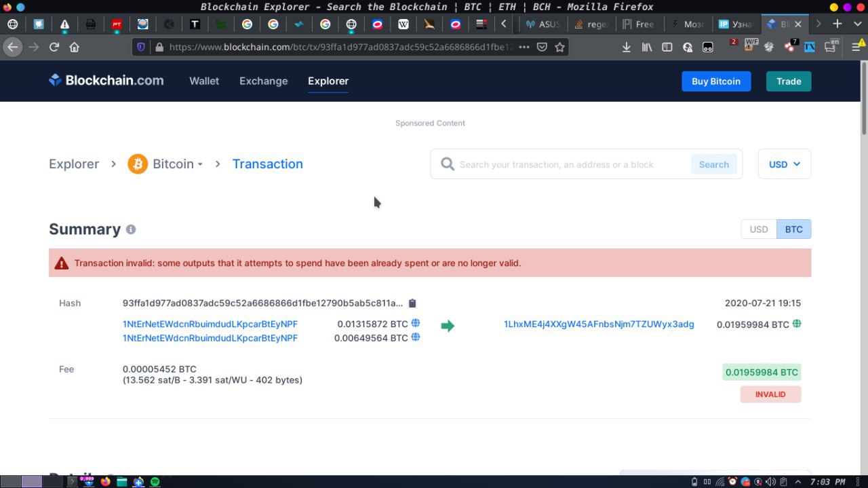
Task: Click the Search button
Action: pos(714,164)
